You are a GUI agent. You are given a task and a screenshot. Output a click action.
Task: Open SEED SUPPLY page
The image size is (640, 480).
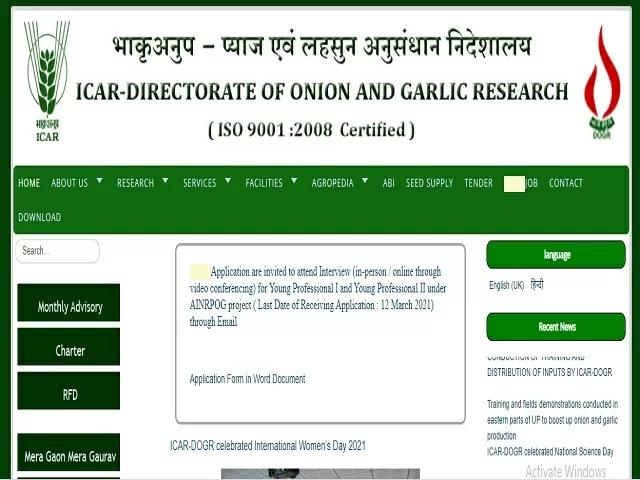429,183
